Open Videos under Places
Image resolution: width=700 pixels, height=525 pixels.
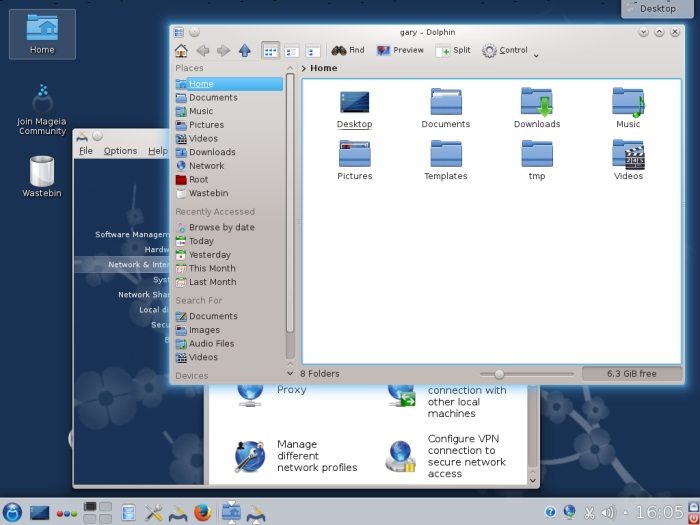[x=229, y=138]
